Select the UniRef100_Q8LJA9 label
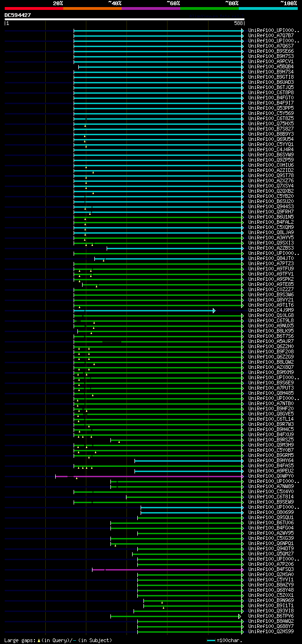 click(x=271, y=232)
